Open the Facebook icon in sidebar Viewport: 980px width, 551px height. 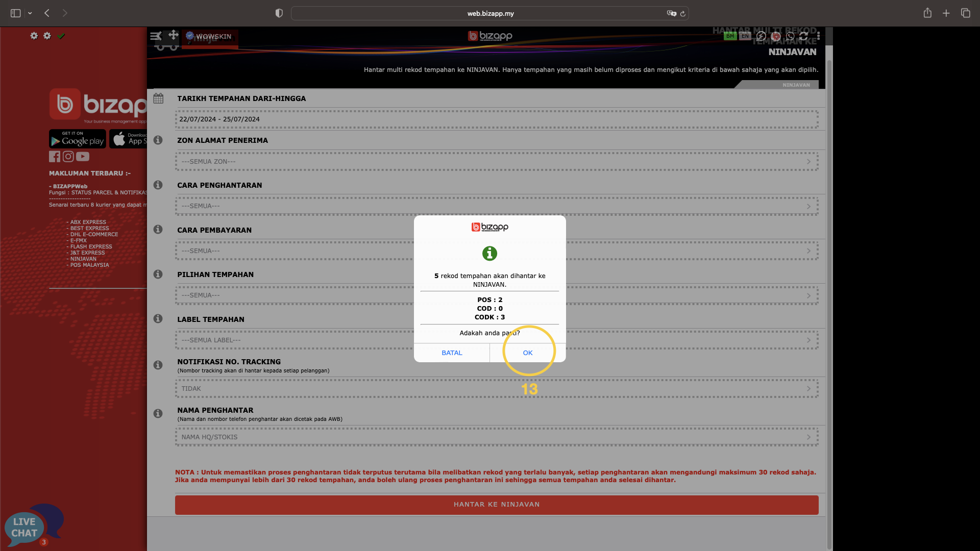click(x=55, y=157)
